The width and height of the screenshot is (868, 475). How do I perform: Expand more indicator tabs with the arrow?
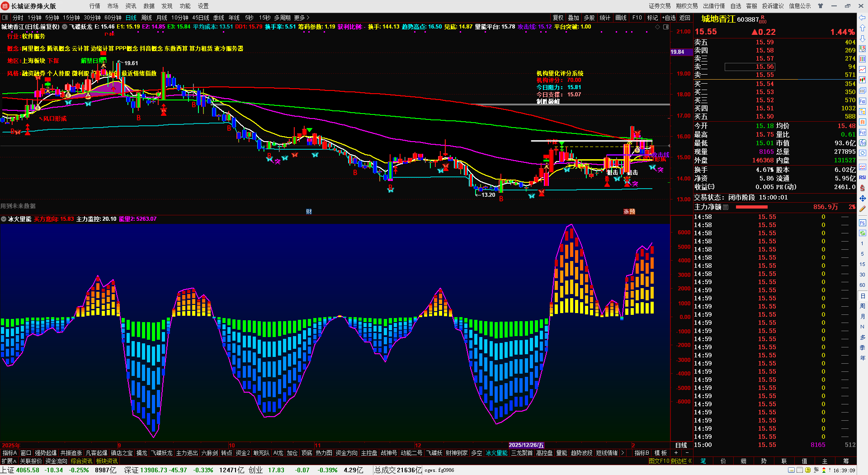[623, 453]
